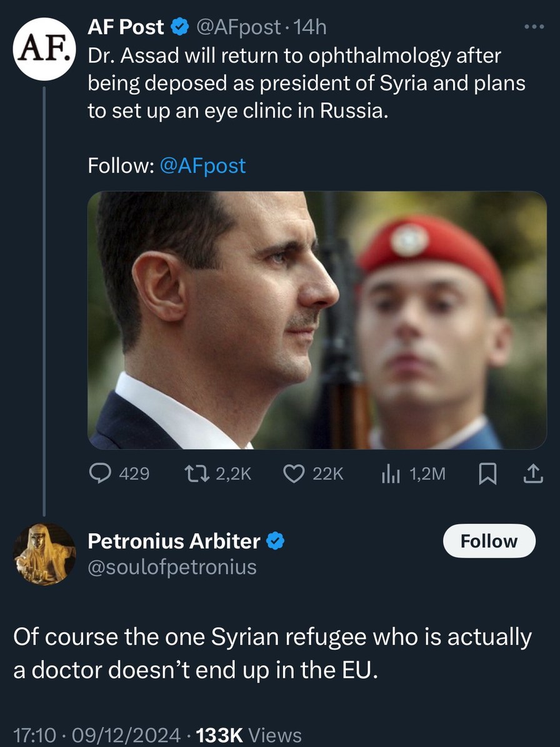Follow Petronius Arbiter
This screenshot has height=747, width=560.
click(x=489, y=541)
